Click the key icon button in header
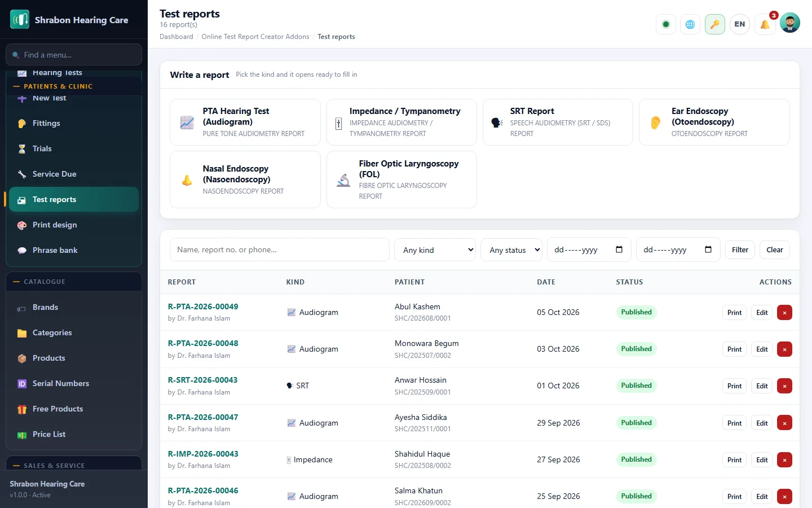This screenshot has height=508, width=812. pos(715,24)
